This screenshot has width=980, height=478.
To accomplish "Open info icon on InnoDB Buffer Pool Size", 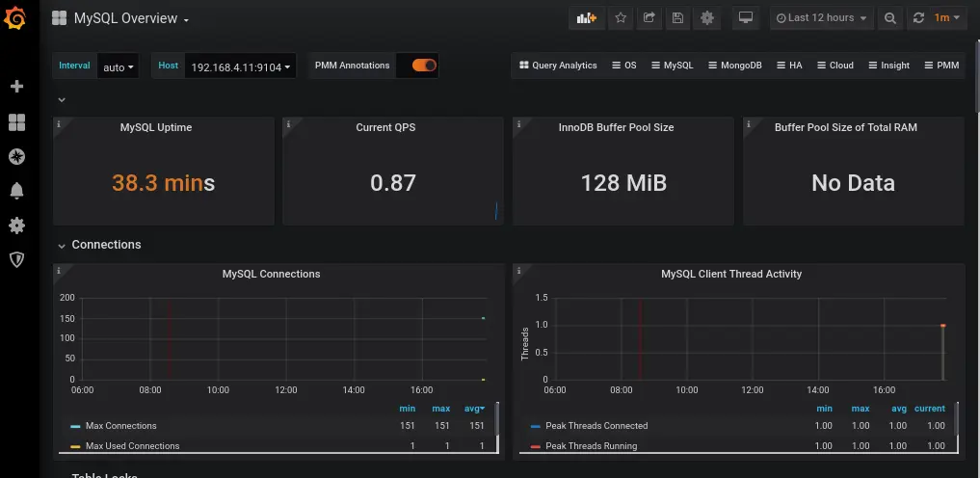I will point(518,123).
